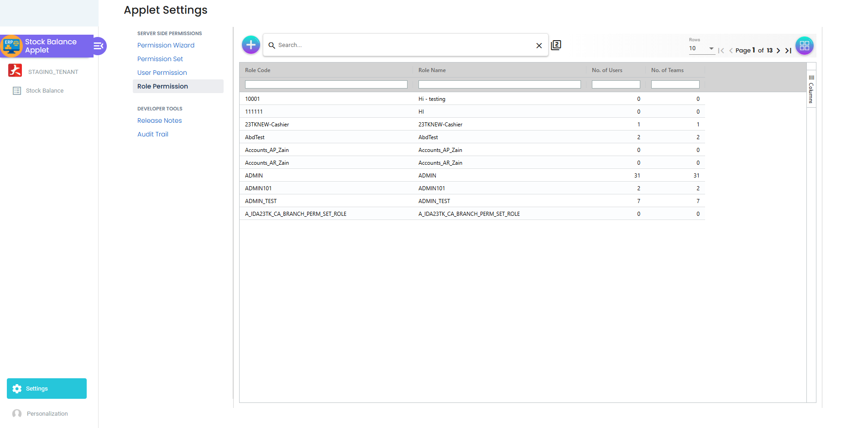
Task: Select the ADMIN role row
Action: click(411, 175)
